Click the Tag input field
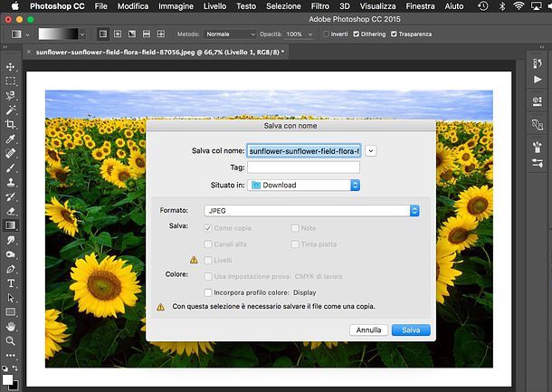The image size is (552, 392). point(303,167)
